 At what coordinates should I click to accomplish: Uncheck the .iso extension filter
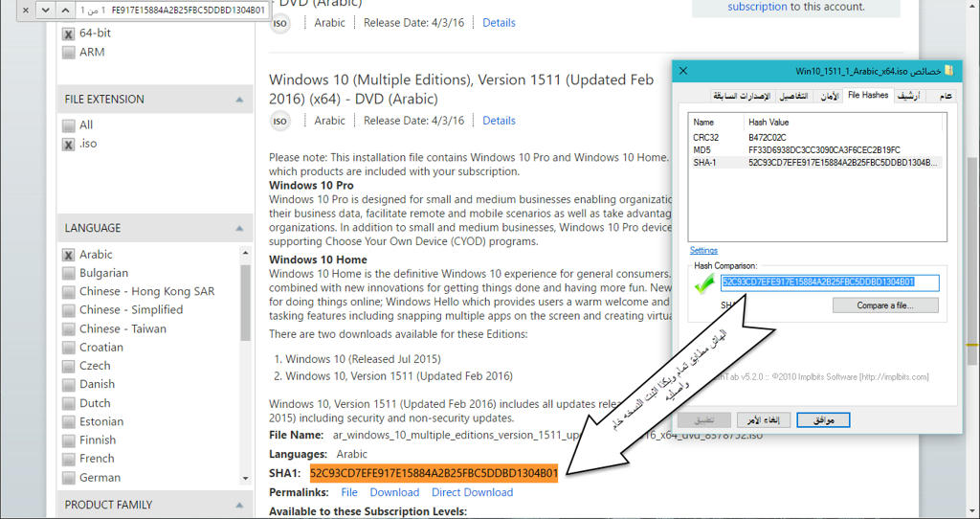(69, 145)
